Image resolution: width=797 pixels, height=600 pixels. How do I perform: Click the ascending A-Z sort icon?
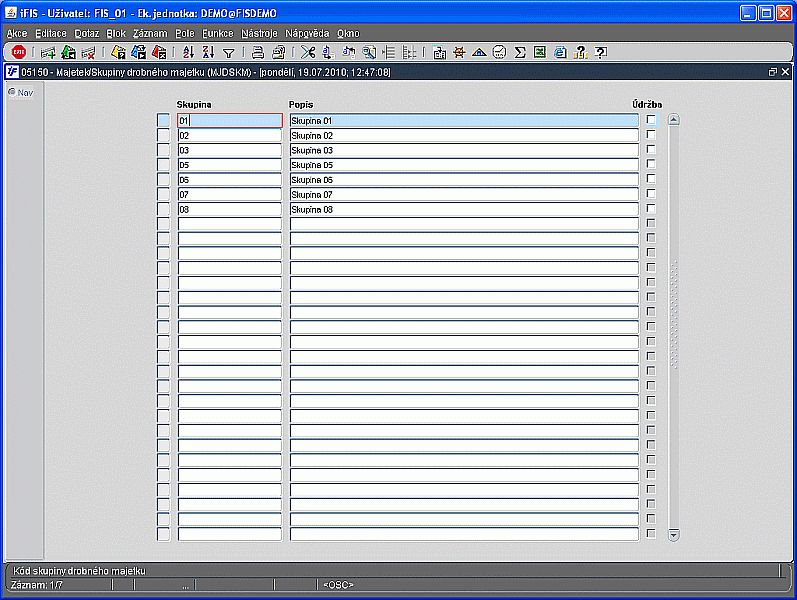tap(188, 52)
